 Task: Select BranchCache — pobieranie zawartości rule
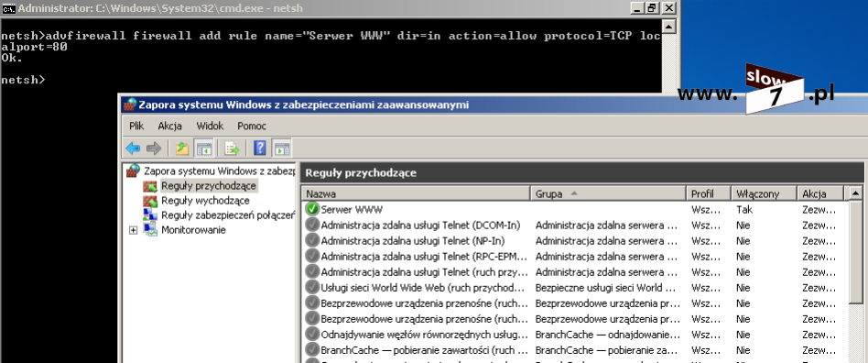tap(575, 350)
